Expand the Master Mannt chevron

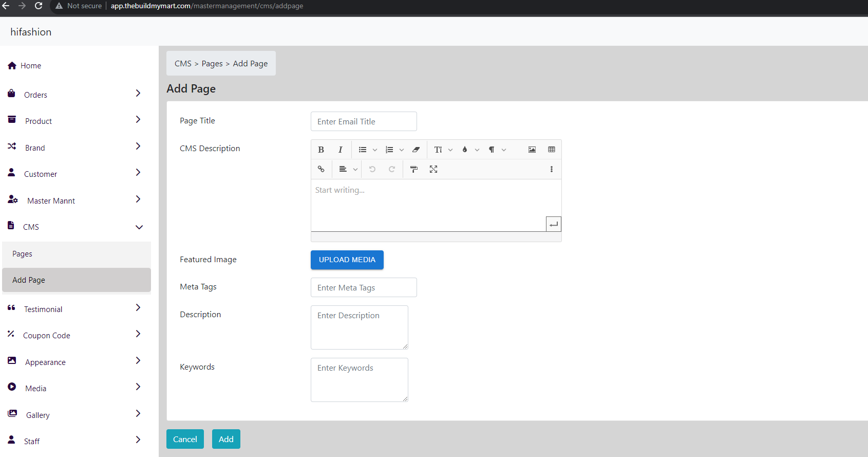(x=138, y=199)
